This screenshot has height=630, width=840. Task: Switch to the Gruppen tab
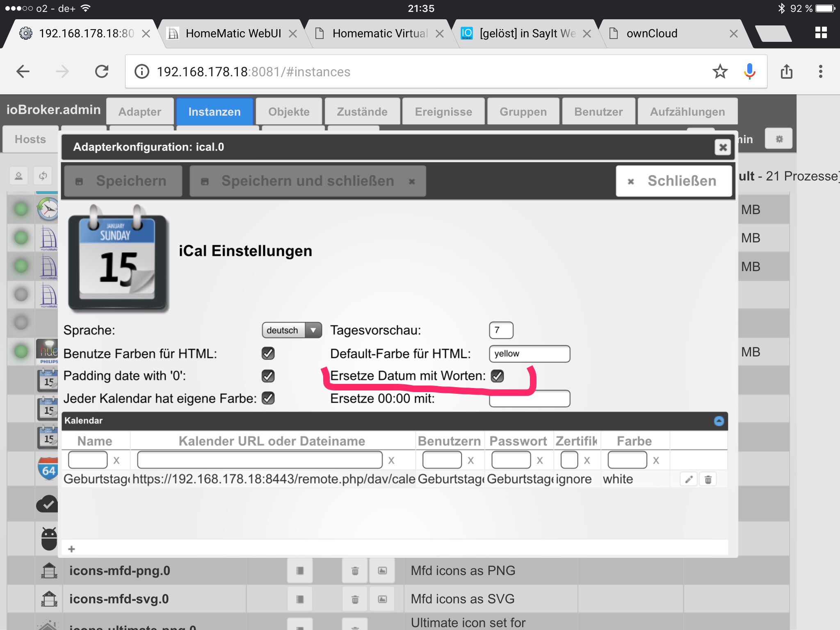point(523,112)
